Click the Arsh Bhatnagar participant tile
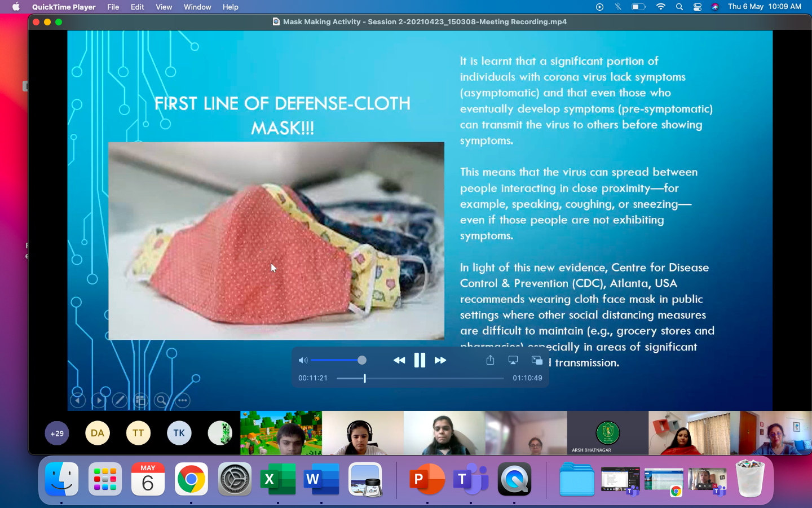The image size is (812, 508). (608, 433)
